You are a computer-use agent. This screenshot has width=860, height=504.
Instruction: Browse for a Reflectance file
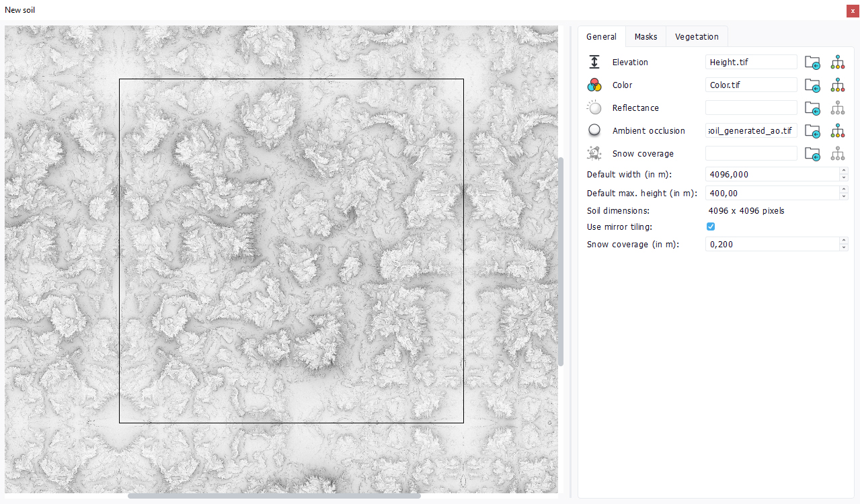pos(812,108)
